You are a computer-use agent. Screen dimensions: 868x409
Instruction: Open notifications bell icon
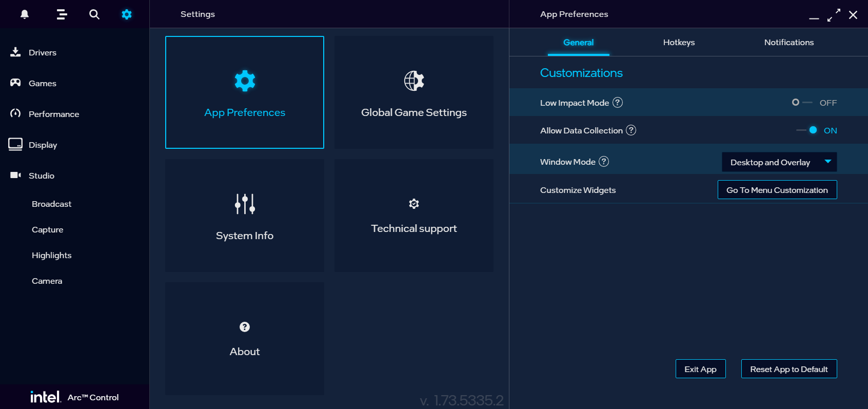24,14
